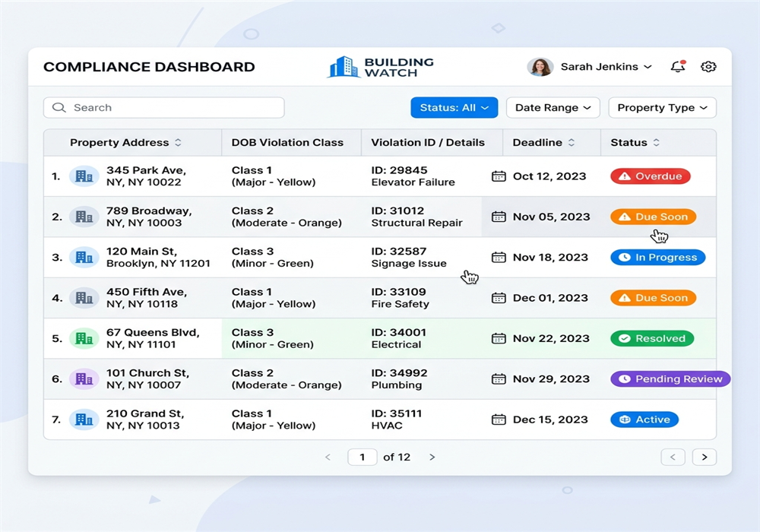The image size is (760, 532).
Task: Select the 101 Church St address text
Action: pos(148,379)
